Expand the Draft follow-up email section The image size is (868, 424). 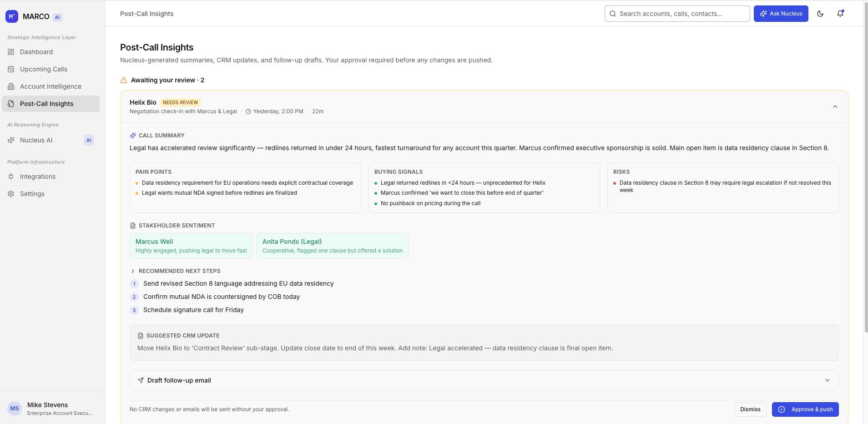coord(484,380)
